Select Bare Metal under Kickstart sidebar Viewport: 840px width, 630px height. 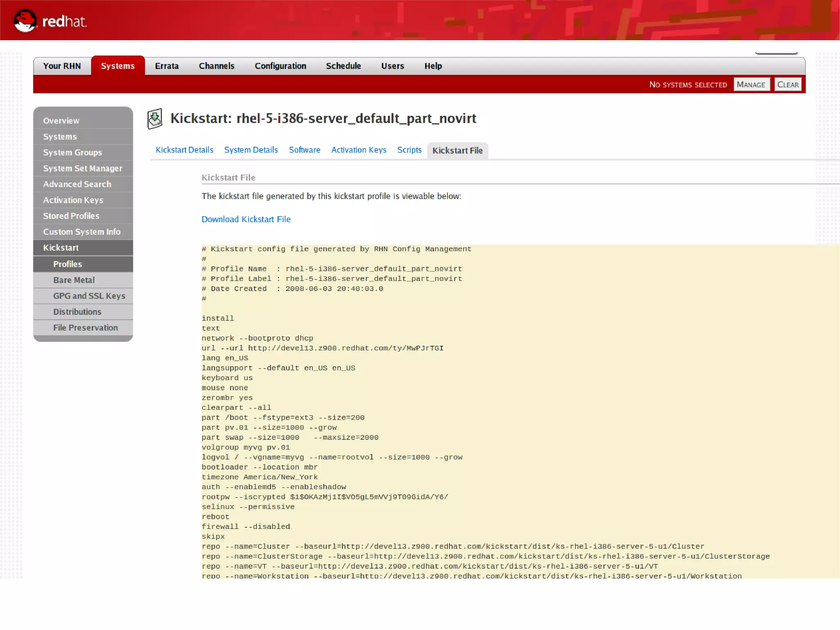point(74,280)
